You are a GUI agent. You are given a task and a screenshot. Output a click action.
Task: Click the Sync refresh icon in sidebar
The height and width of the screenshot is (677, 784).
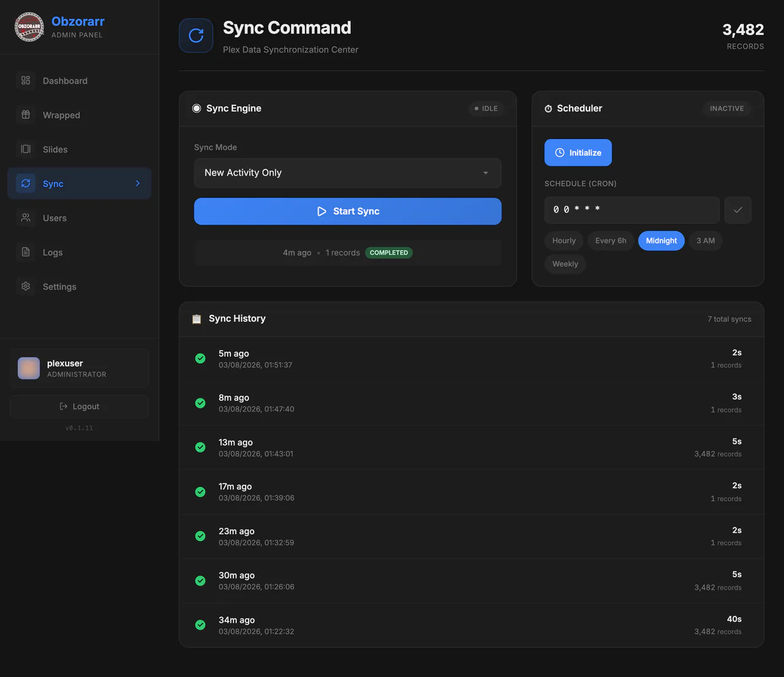point(26,183)
